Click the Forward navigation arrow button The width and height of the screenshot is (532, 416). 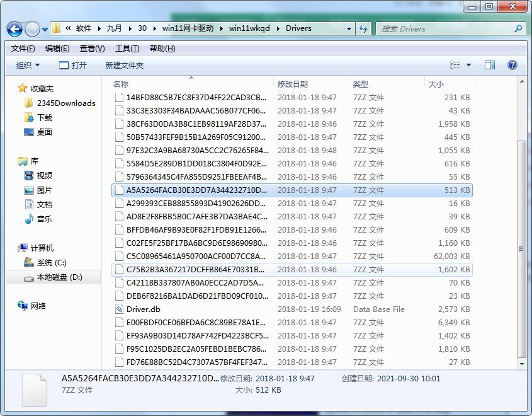tap(33, 29)
